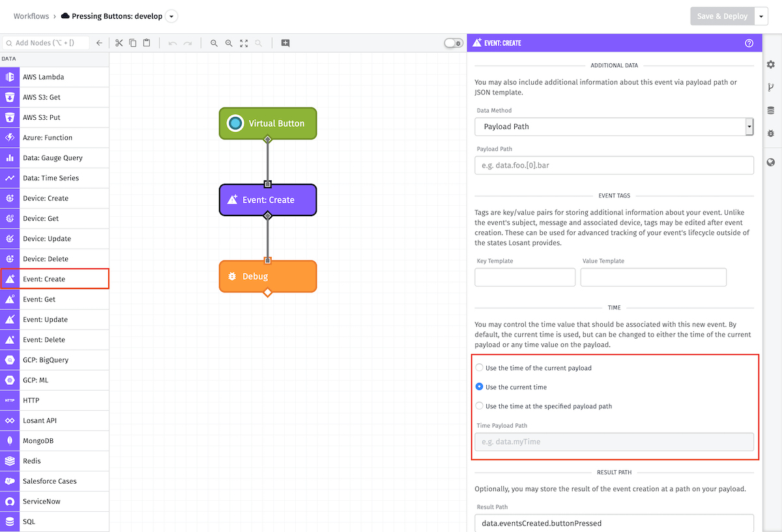Zoom out the workflow canvas
This screenshot has width=782, height=532.
tap(214, 43)
